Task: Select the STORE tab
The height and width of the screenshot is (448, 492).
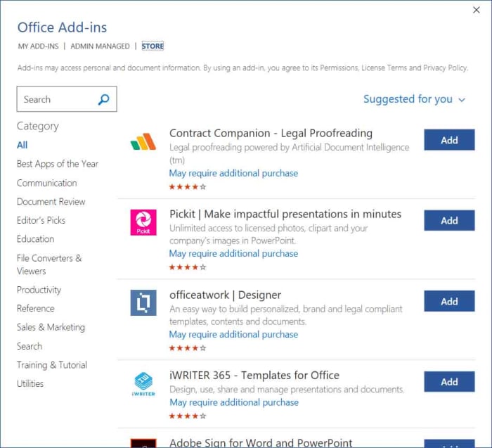Action: (x=153, y=46)
